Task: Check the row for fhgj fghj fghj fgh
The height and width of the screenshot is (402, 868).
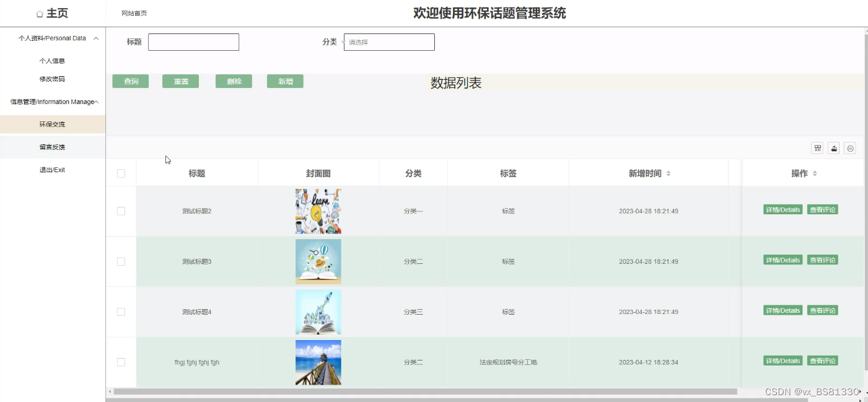Action: (121, 362)
